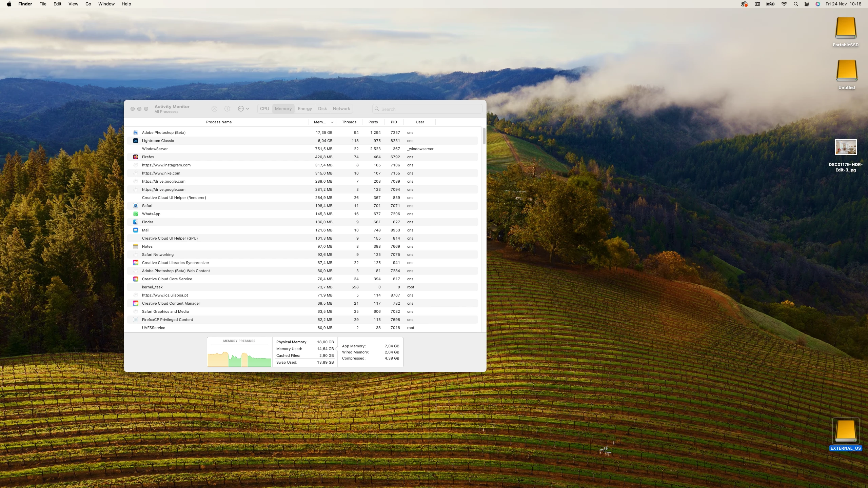Image resolution: width=868 pixels, height=488 pixels.
Task: Click the Search field in Activity Monitor
Action: coord(427,109)
